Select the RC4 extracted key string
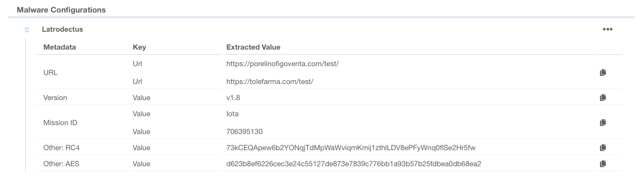The width and height of the screenshot is (644, 185). point(351,147)
